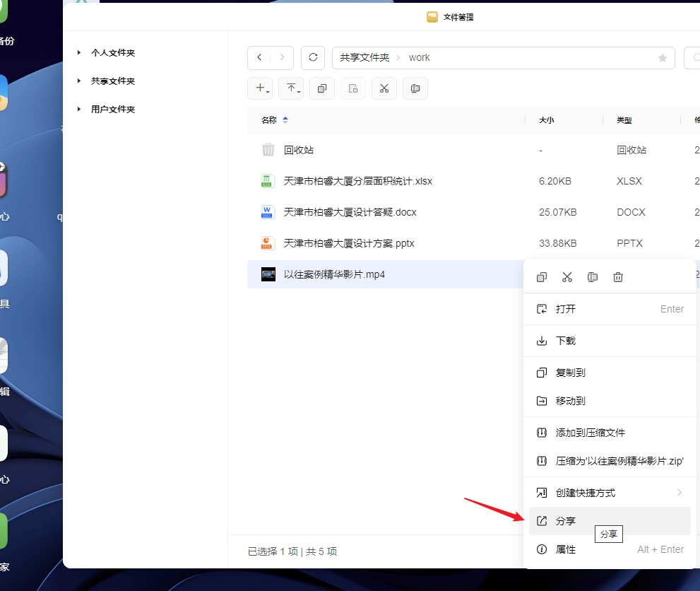Screen dimensions: 700x591
Task: Select the Cut (scissors) icon in the toolbar
Action: (x=384, y=88)
